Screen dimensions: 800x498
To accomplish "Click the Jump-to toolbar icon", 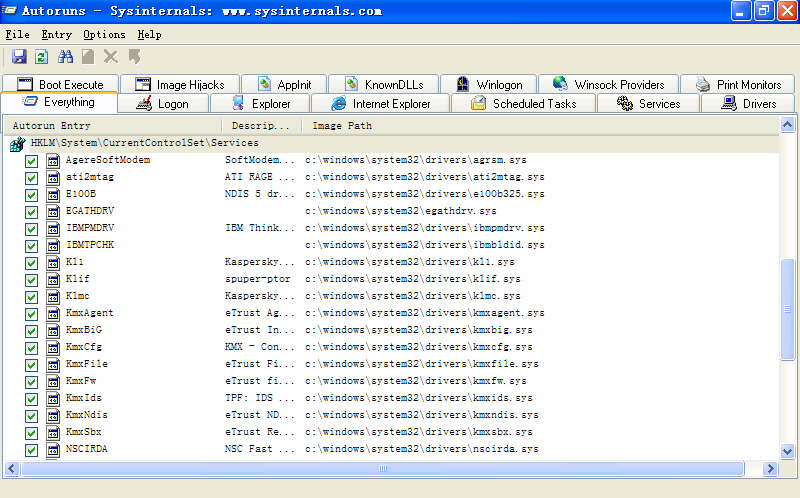I will coord(135,57).
